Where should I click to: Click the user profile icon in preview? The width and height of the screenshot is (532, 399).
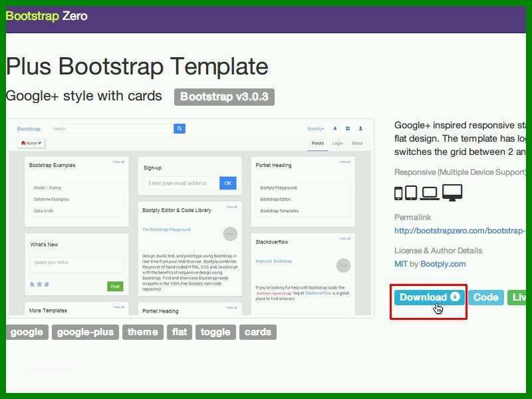360,128
